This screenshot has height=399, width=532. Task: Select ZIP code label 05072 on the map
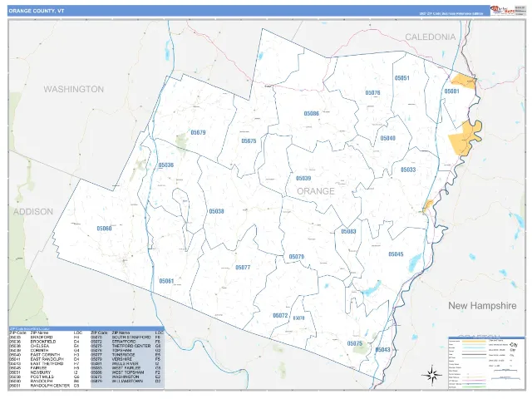[x=280, y=316]
